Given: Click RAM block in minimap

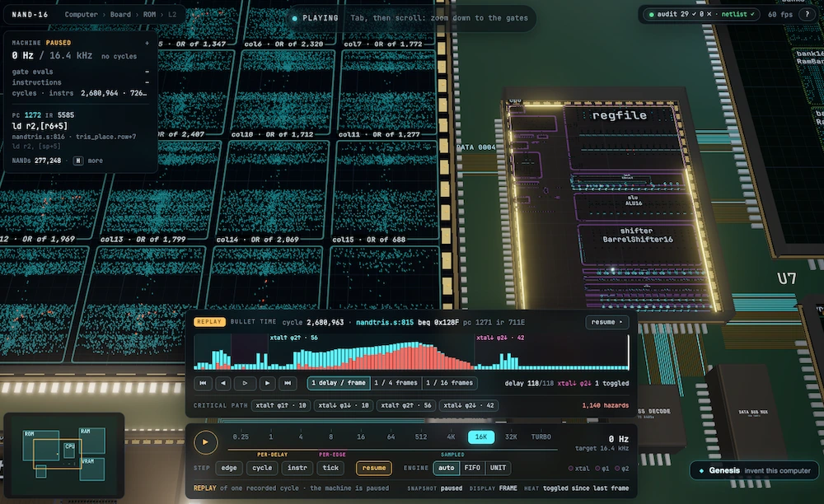Looking at the screenshot, I should (92, 441).
